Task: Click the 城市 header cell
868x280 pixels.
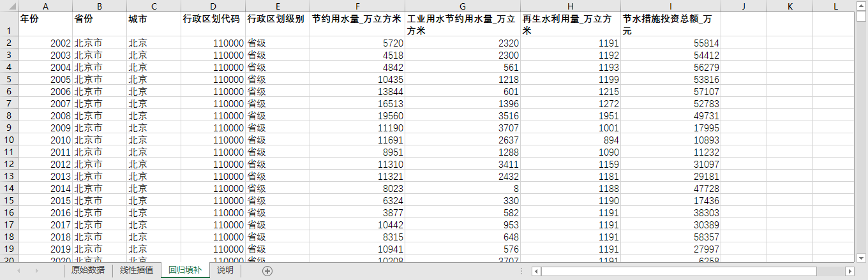Action: [154, 24]
